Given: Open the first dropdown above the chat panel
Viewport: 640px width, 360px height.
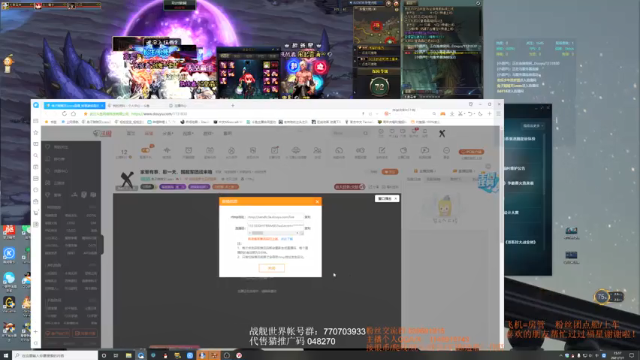Looking at the screenshot, I should click(425, 171).
